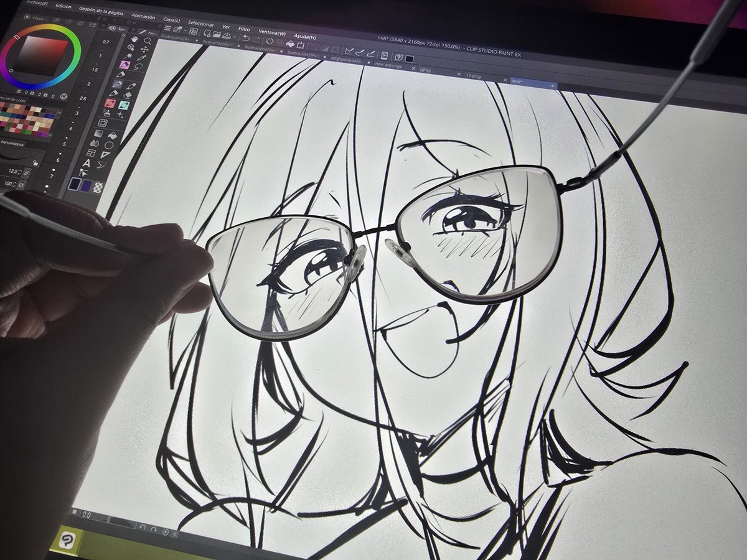747x560 pixels.
Task: Click the Scale/Rotate transform icon in command bar
Action: (301, 45)
